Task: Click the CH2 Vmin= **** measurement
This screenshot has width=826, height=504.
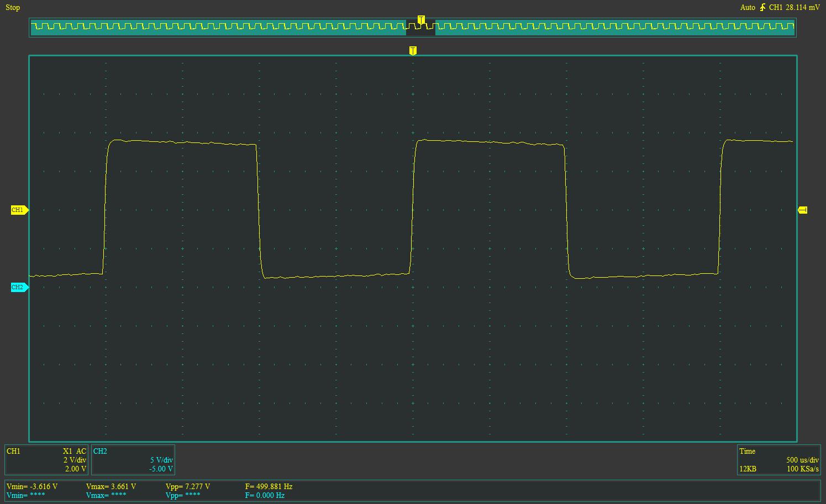Action: click(26, 496)
